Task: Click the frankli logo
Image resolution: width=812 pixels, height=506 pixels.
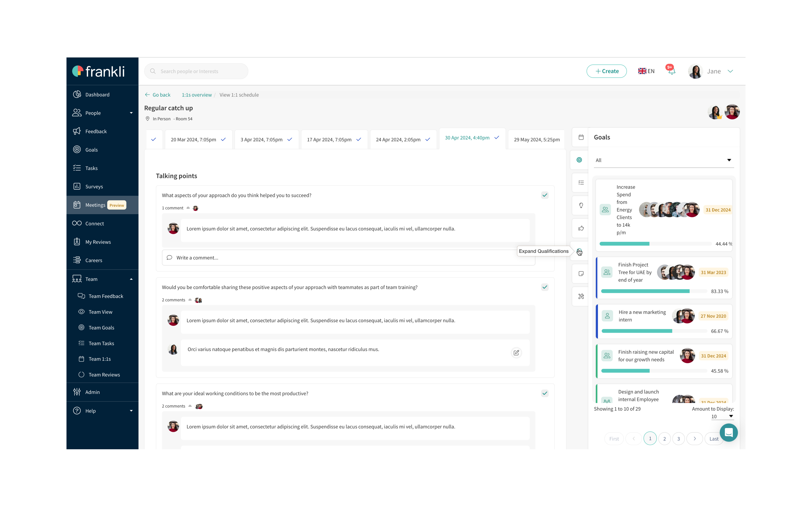Action: tap(99, 71)
